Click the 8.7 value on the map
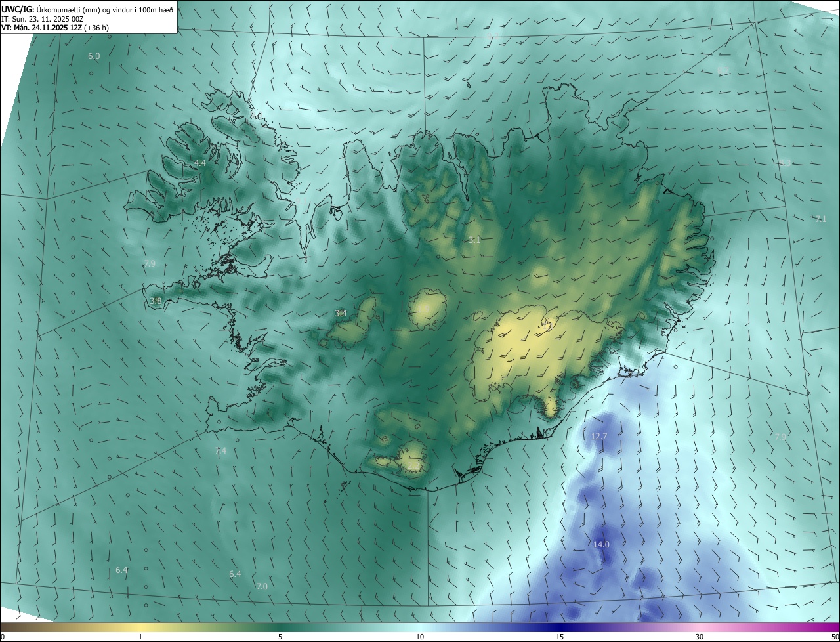This screenshot has width=840, height=642. (723, 70)
